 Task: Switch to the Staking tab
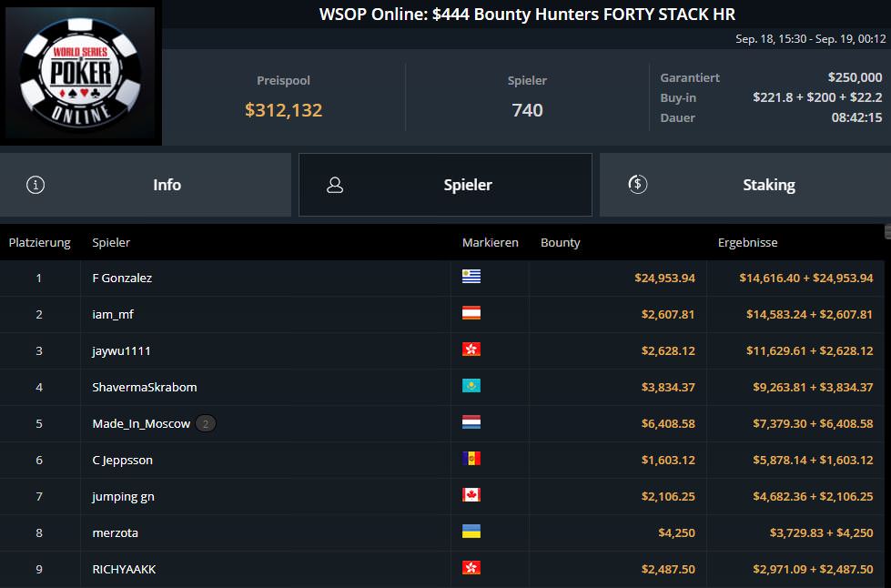pos(745,185)
